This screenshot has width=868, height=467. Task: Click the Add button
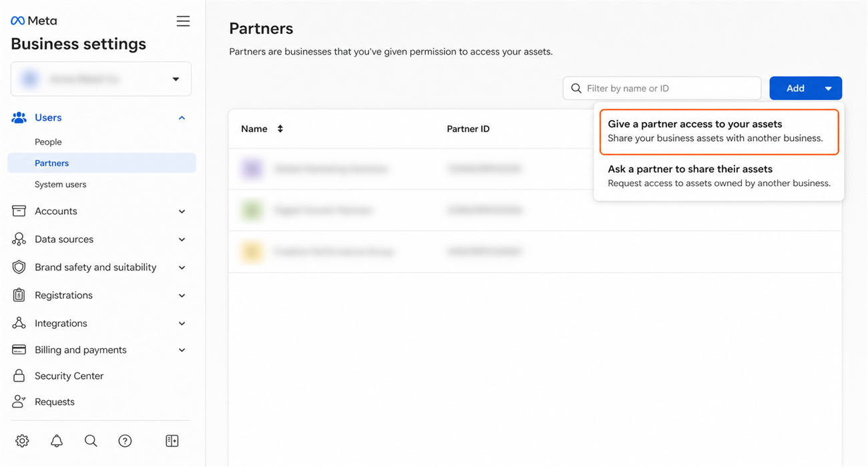(x=795, y=88)
